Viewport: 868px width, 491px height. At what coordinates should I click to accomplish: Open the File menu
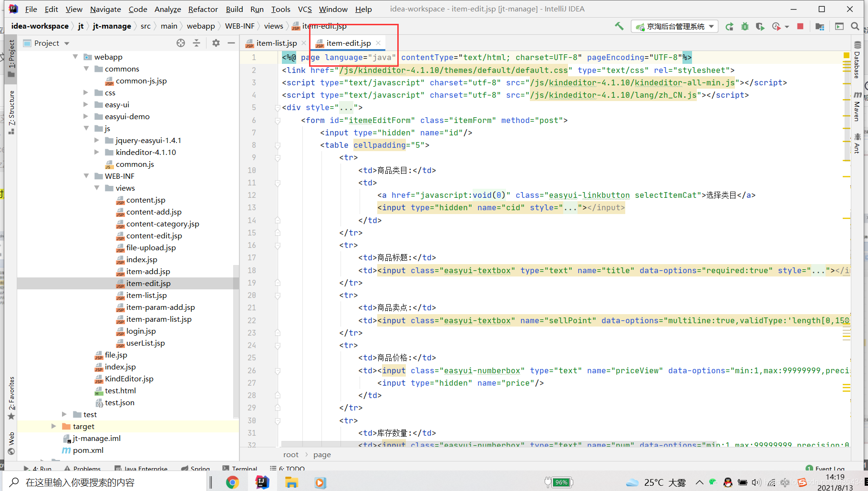(x=31, y=9)
